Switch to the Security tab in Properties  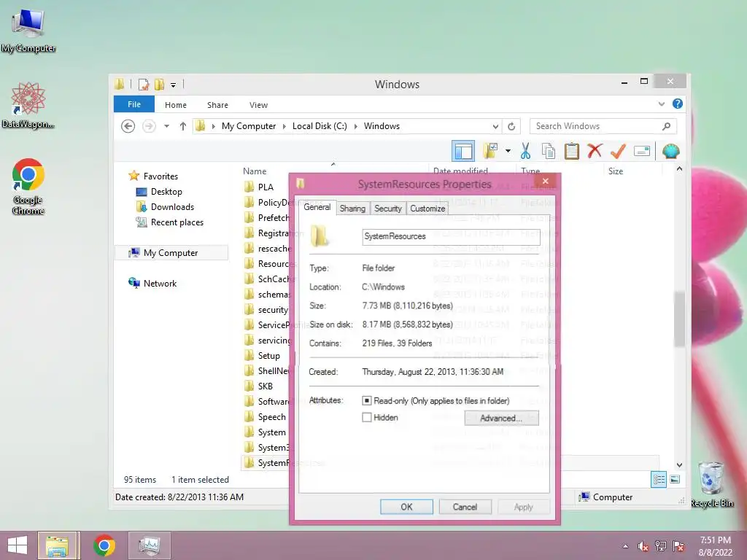388,209
